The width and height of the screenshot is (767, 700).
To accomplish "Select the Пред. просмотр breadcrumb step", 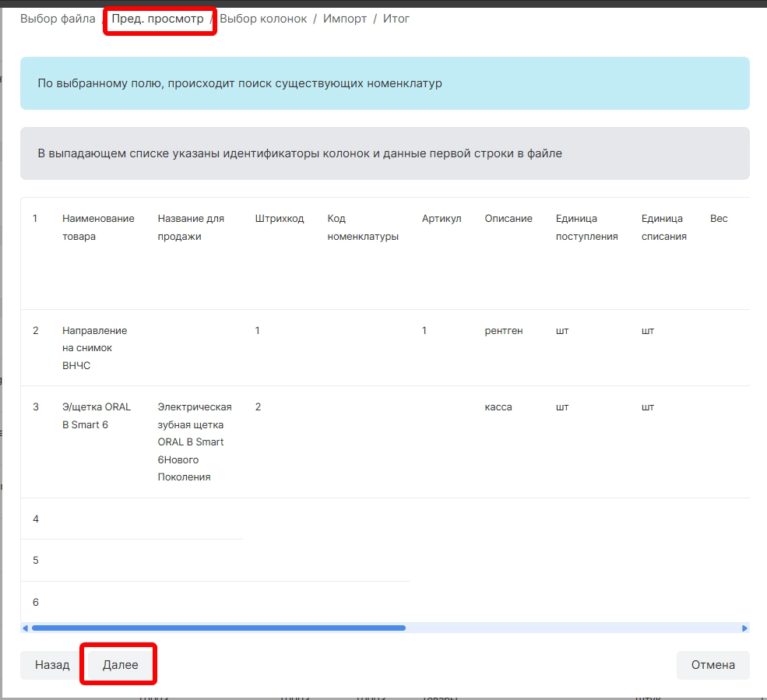I will 157,19.
